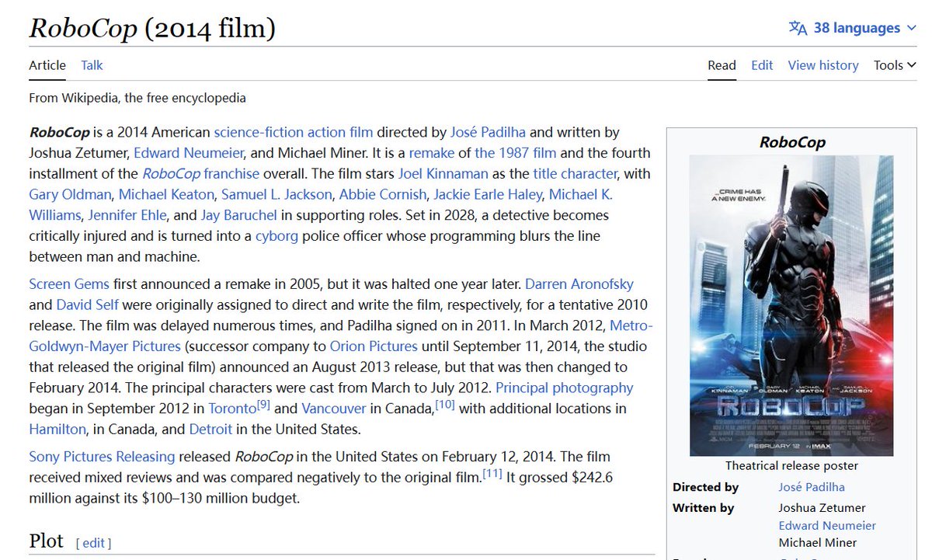The height and width of the screenshot is (560, 932).
Task: Open the Detroit link
Action: point(210,429)
